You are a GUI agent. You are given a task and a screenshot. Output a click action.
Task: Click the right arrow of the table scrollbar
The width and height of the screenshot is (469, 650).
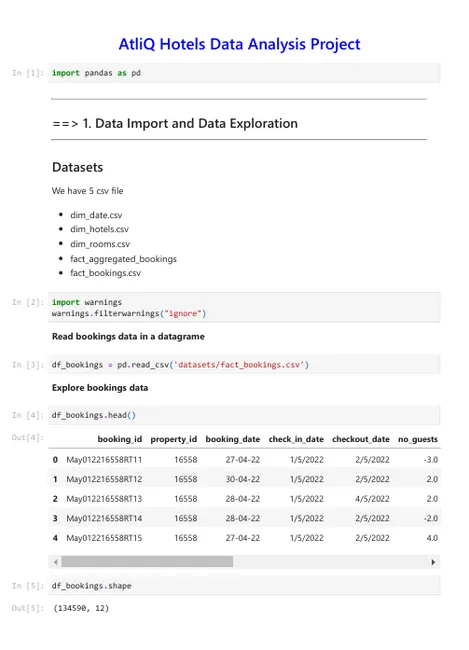[x=433, y=562]
